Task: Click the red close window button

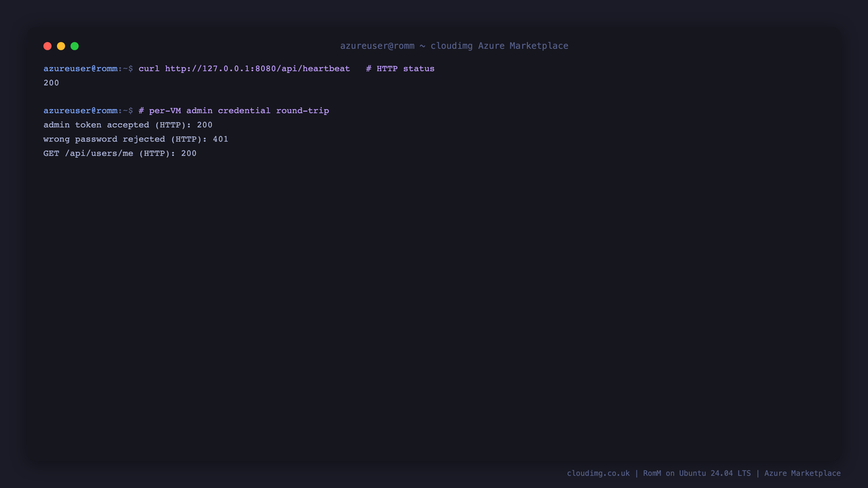Action: (47, 46)
